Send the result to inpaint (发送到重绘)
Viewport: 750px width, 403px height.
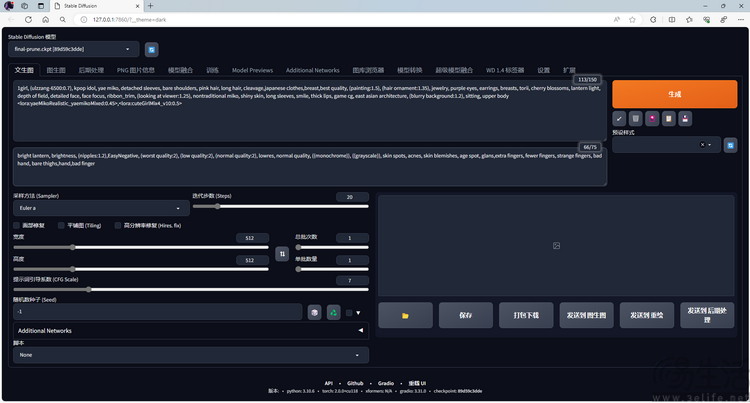pyautogui.click(x=647, y=316)
